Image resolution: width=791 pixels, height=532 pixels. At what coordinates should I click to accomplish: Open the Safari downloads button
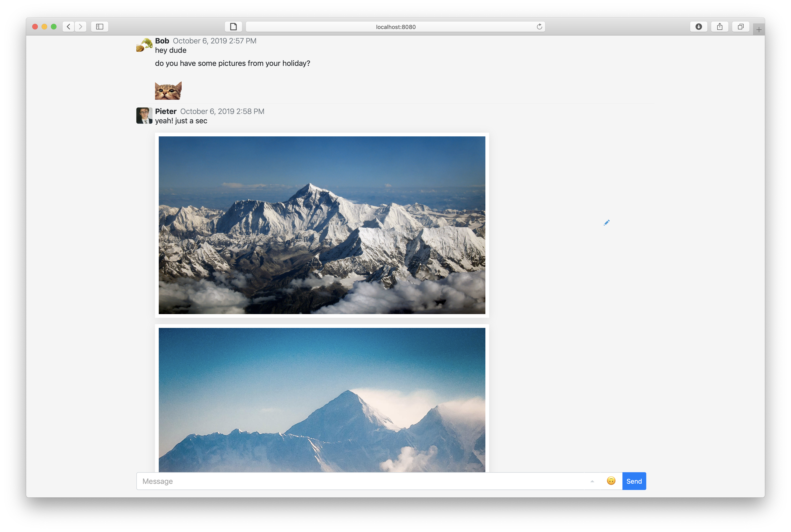click(x=698, y=26)
